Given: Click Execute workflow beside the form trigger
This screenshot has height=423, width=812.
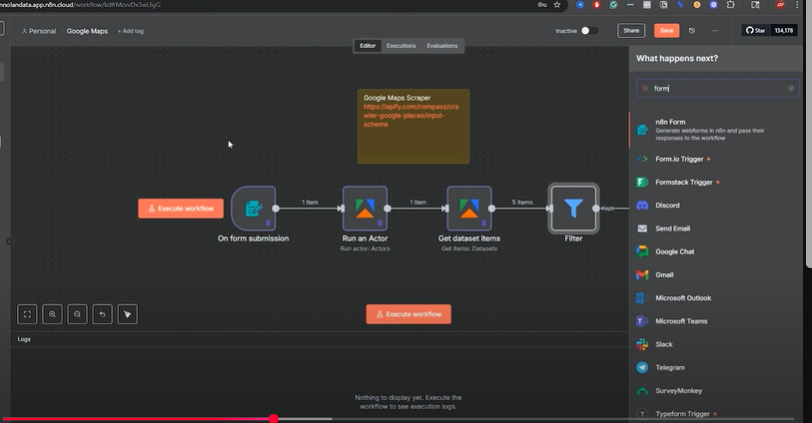Looking at the screenshot, I should pos(181,209).
